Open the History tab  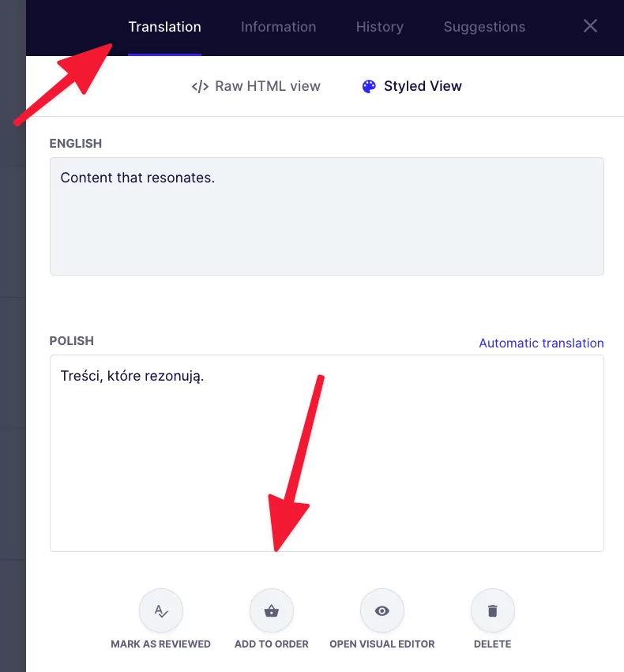(x=380, y=27)
